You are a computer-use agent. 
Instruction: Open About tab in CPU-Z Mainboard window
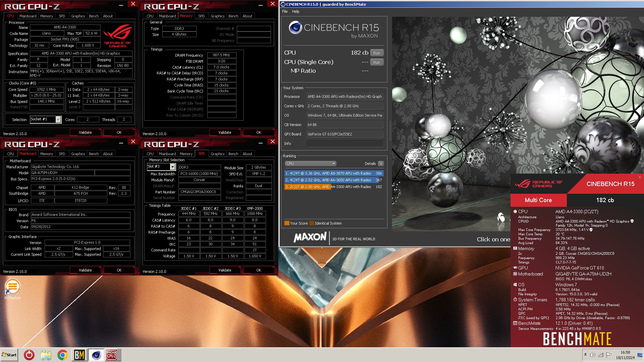click(x=108, y=154)
